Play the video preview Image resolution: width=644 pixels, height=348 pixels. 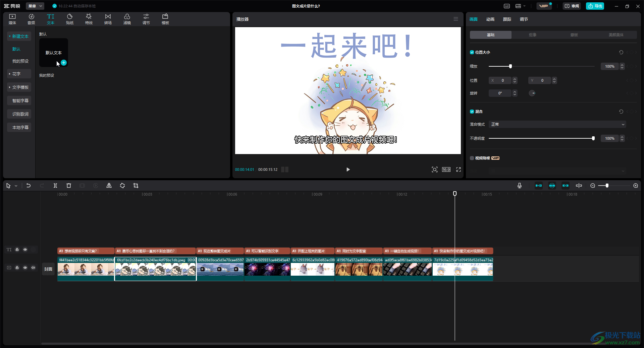pyautogui.click(x=348, y=169)
